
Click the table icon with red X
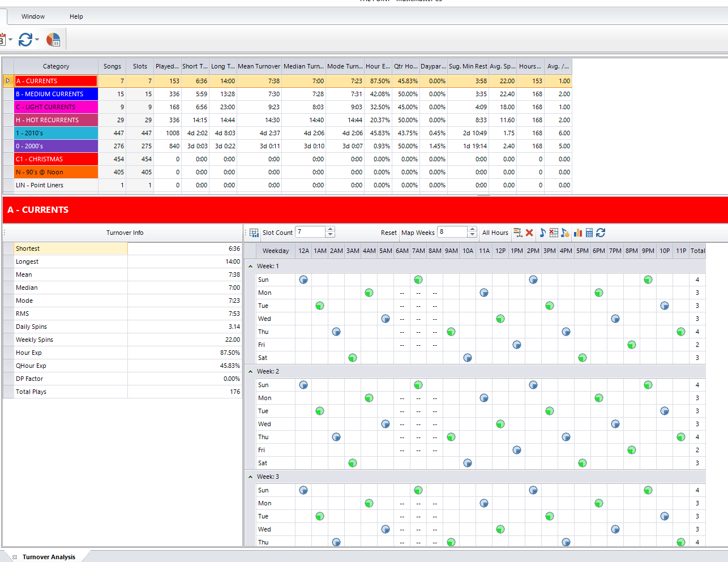coord(554,233)
